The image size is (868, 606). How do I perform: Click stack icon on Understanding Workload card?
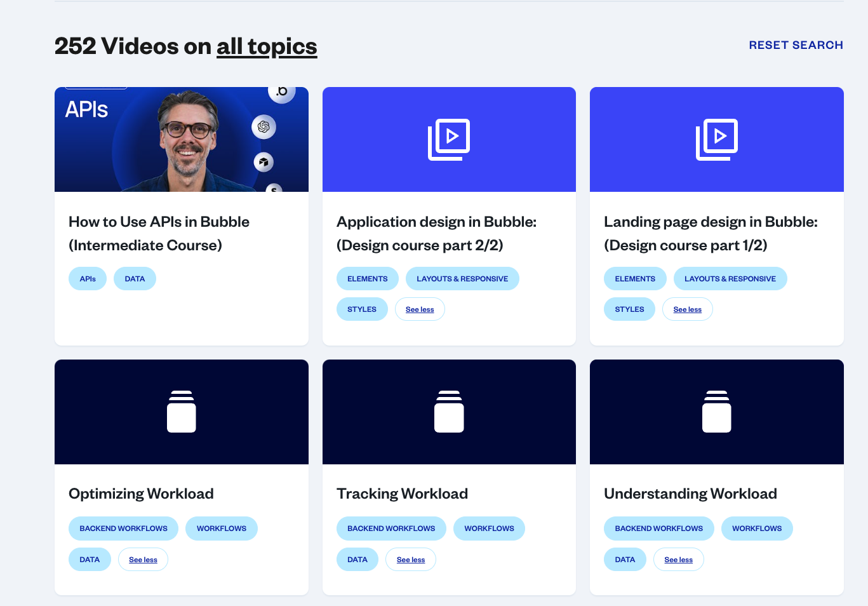pos(717,412)
